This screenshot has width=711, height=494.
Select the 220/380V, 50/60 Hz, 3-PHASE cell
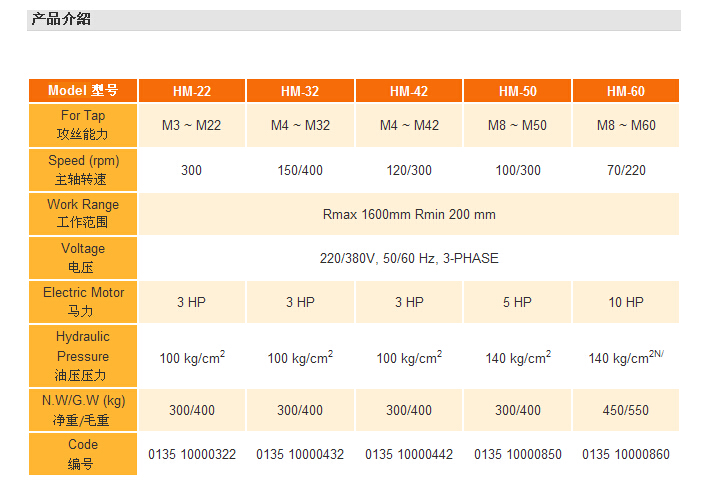[x=409, y=258]
